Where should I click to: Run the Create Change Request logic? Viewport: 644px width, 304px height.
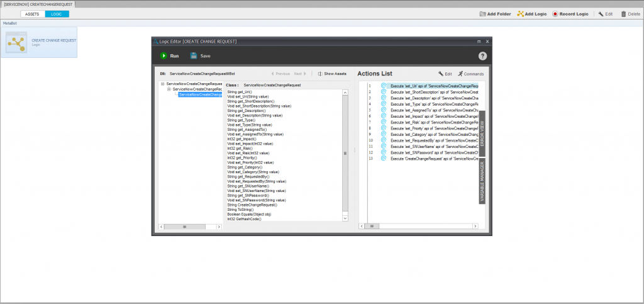169,56
